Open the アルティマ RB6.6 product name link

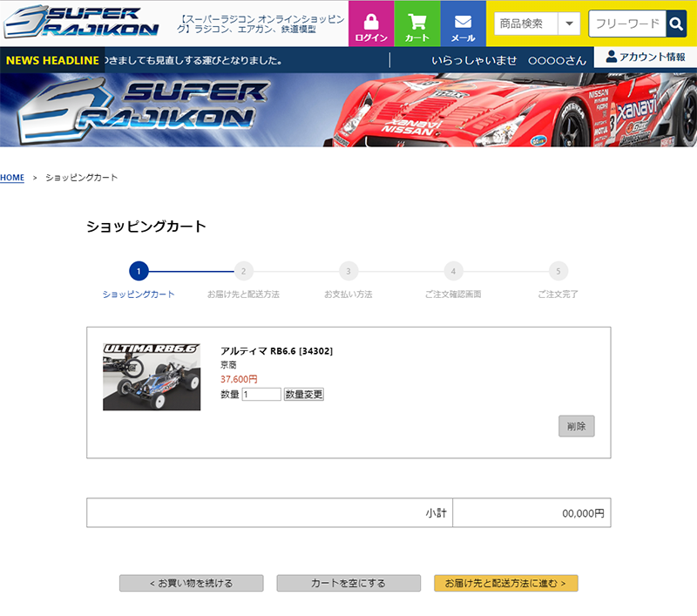(x=276, y=351)
